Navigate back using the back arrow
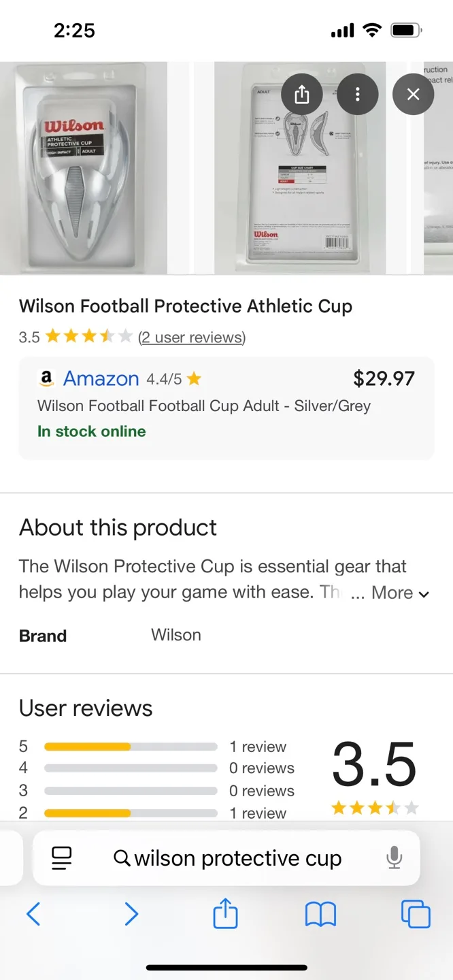The image size is (453, 980). (x=33, y=914)
